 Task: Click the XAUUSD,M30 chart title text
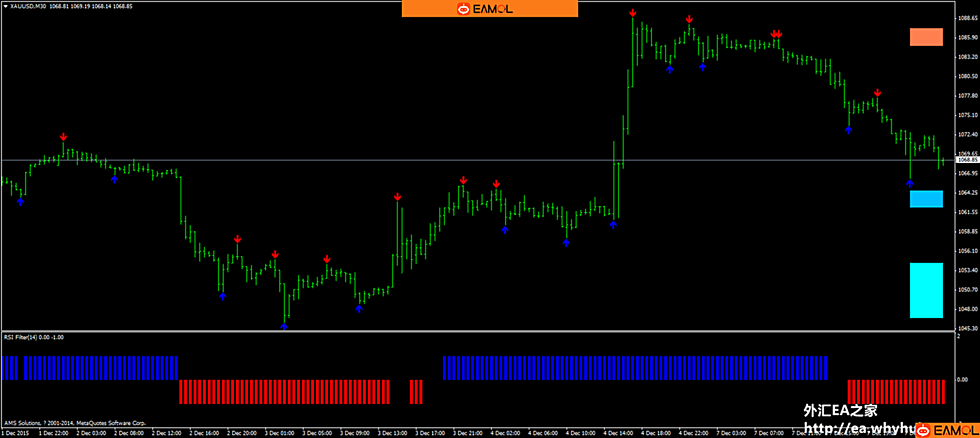28,6
